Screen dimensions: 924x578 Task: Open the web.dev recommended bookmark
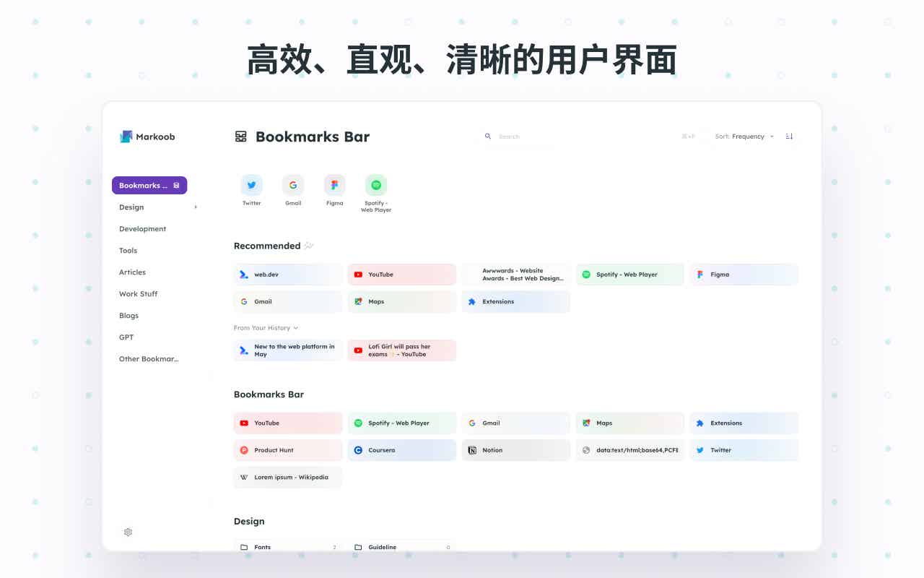coord(287,274)
